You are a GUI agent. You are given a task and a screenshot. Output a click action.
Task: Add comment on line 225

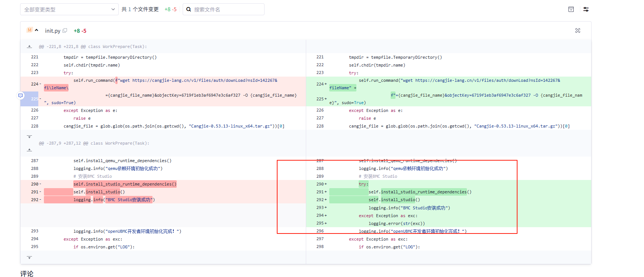coord(20,96)
